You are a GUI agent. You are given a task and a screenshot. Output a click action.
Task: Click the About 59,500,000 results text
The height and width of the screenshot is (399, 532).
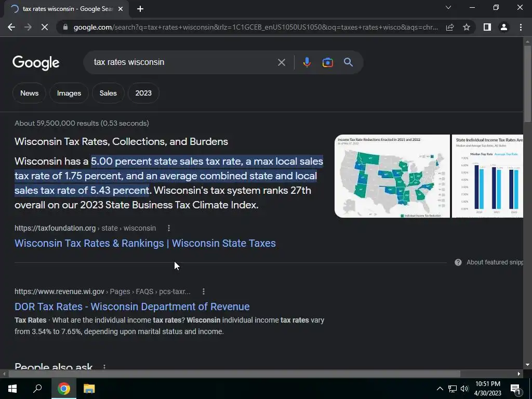tap(82, 123)
